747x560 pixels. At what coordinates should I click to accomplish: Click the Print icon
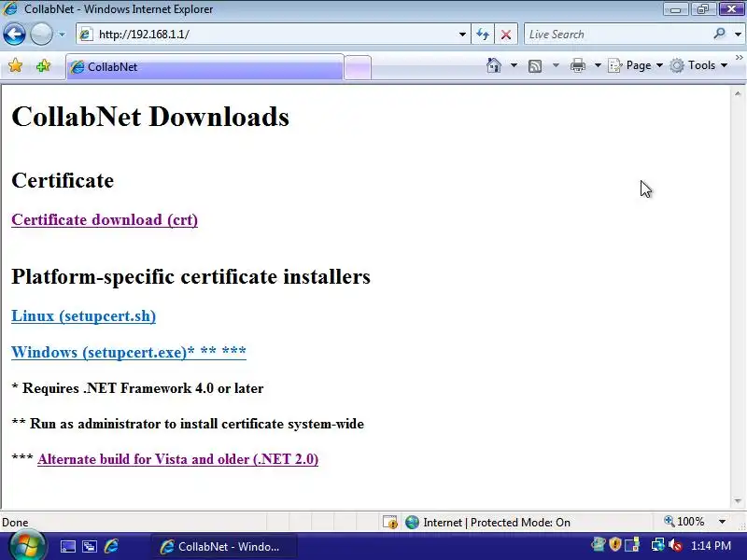click(x=577, y=65)
